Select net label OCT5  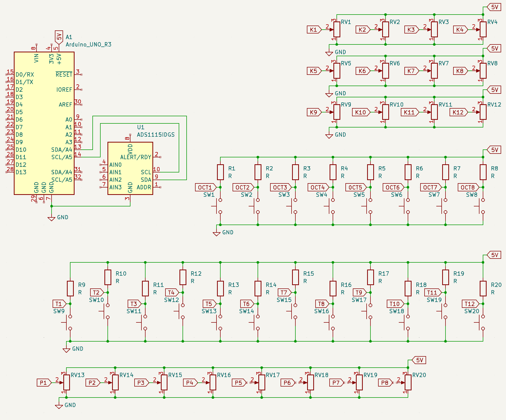pos(356,187)
